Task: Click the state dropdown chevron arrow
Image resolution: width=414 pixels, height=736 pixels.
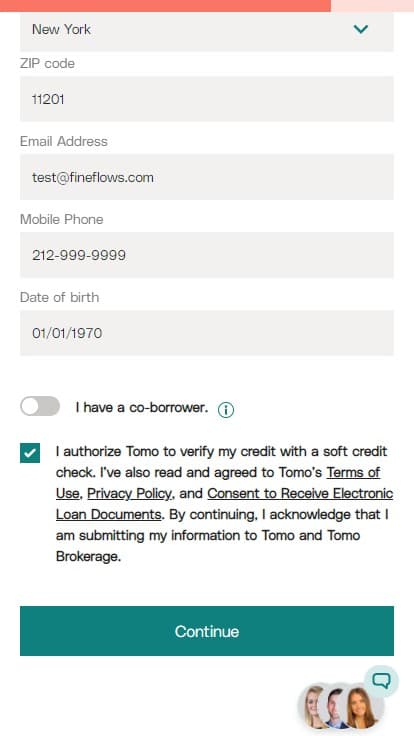Action: (x=360, y=29)
